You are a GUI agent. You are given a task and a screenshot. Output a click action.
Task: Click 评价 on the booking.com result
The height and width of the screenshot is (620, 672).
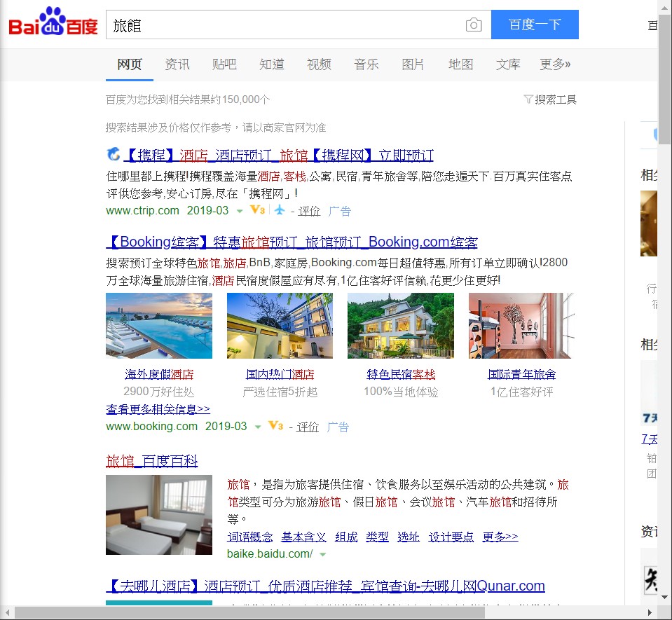click(308, 427)
